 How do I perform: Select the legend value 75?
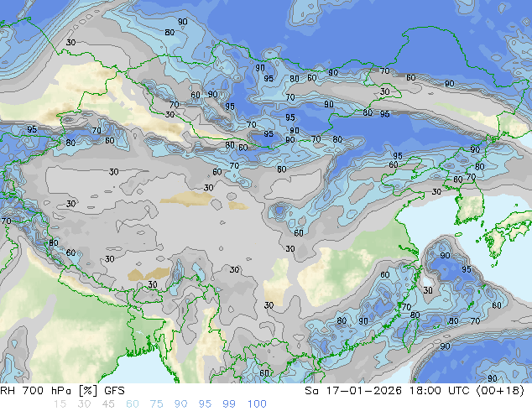point(156,404)
